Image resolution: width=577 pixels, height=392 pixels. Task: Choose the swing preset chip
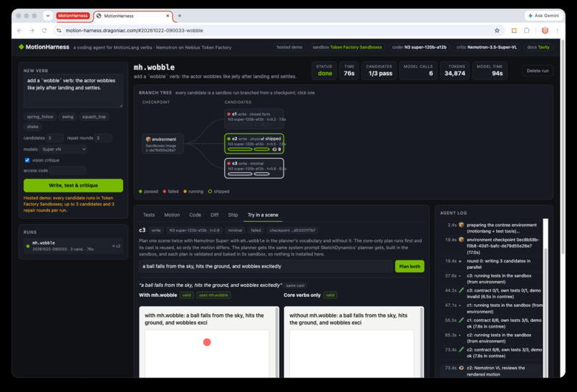click(68, 117)
